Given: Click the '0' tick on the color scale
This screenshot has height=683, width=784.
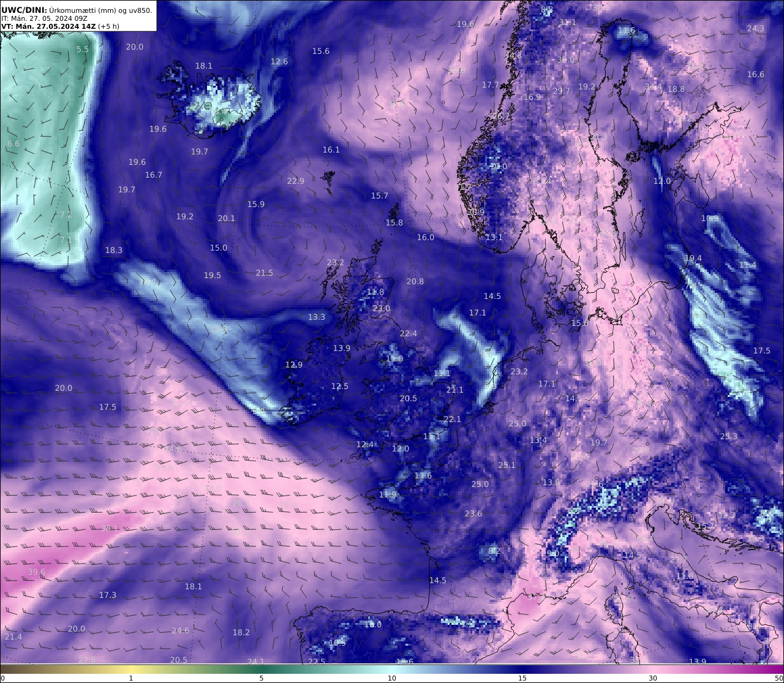Looking at the screenshot, I should click(x=2, y=678).
